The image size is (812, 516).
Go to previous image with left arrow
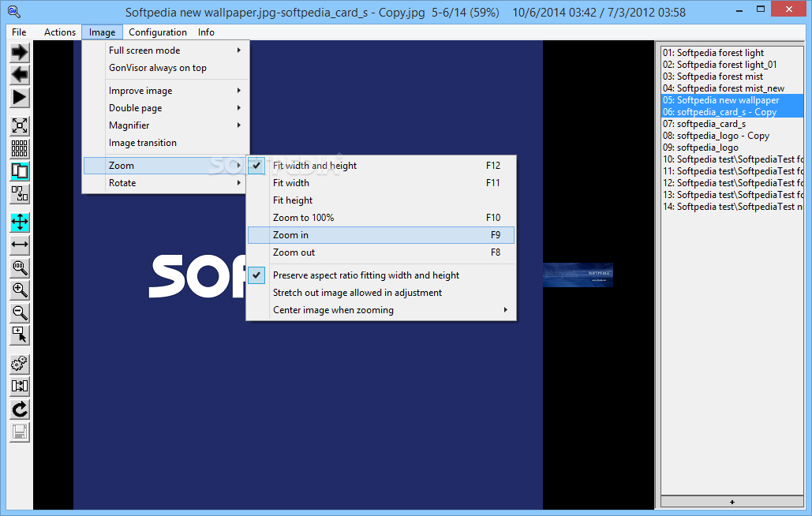20,75
